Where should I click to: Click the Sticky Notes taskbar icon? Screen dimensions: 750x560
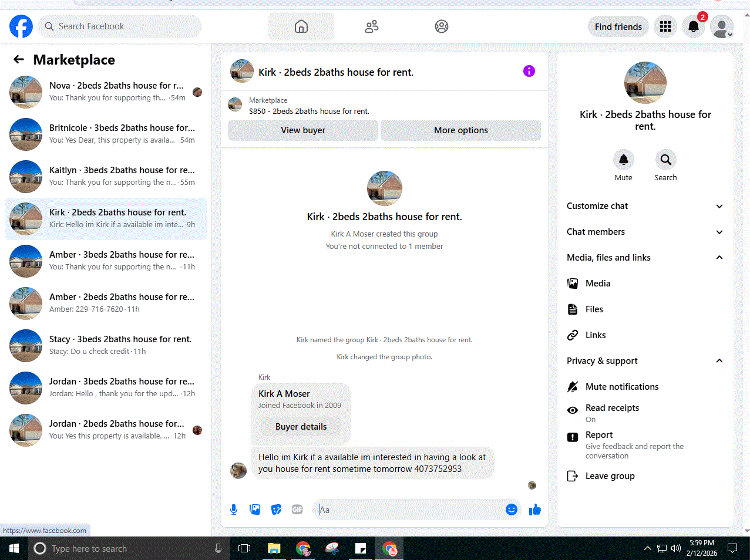tap(361, 548)
